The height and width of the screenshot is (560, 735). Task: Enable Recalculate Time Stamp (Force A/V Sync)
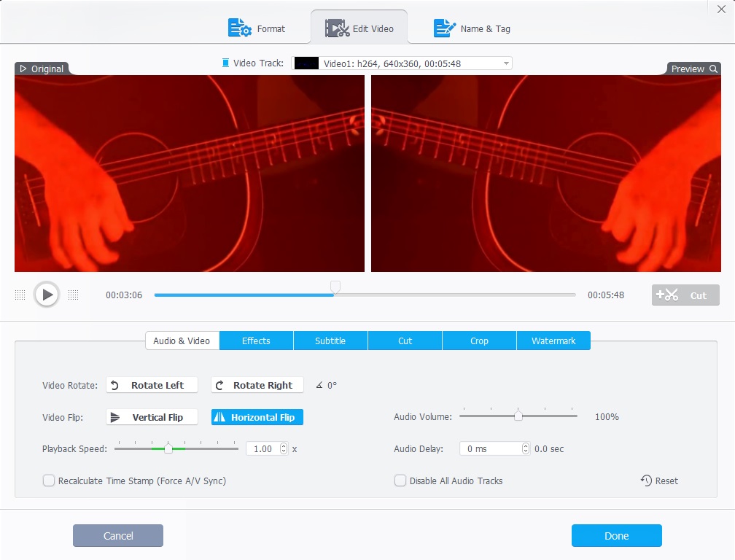[x=49, y=481]
